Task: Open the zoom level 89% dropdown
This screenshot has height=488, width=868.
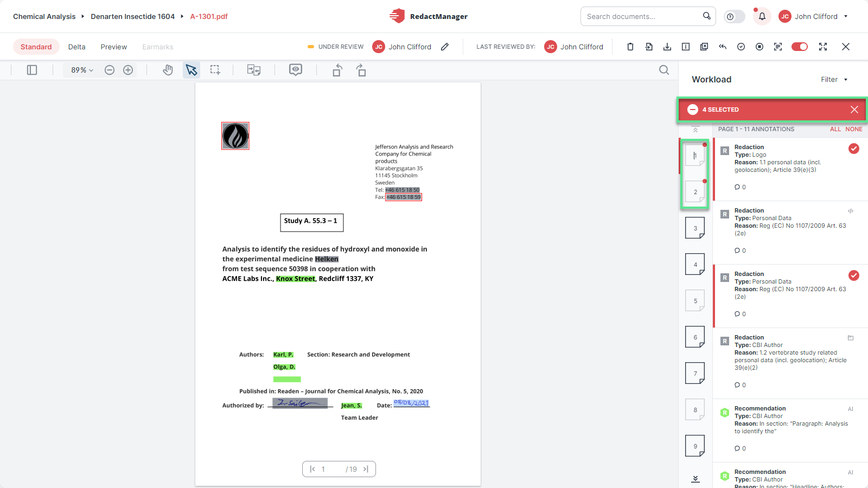Action: pos(82,70)
